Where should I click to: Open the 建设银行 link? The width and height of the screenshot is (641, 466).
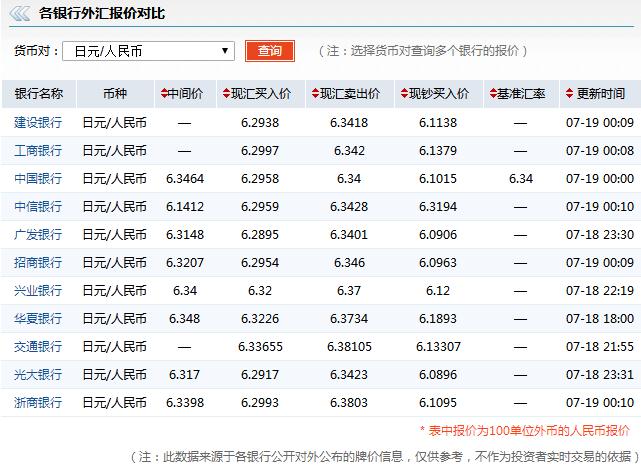click(38, 122)
